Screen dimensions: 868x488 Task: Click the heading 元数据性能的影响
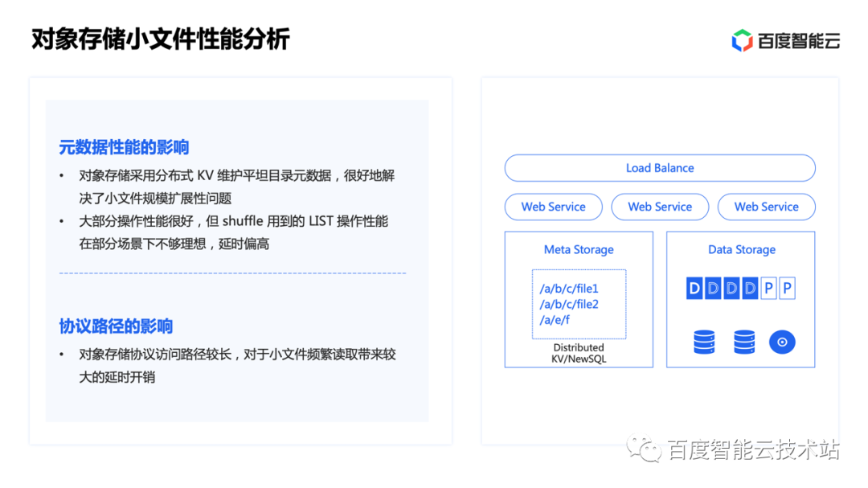[x=124, y=147]
